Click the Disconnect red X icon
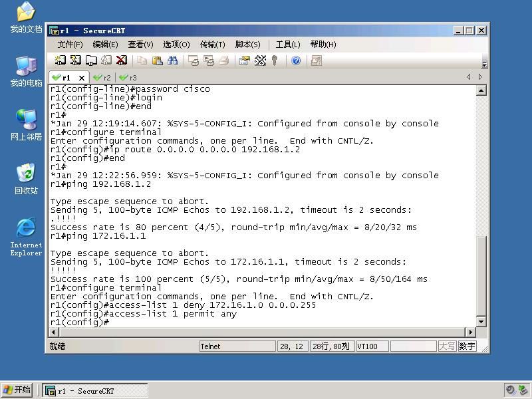Image resolution: width=532 pixels, height=399 pixels. click(122, 61)
